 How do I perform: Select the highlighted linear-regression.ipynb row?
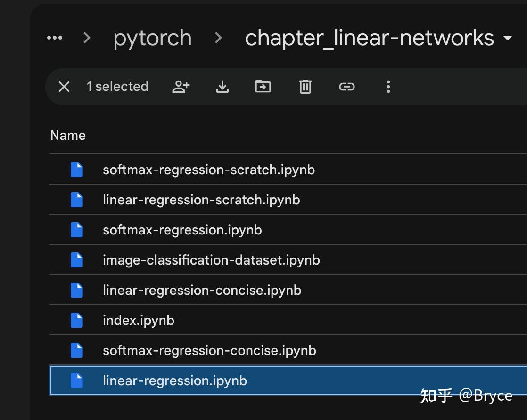[175, 380]
